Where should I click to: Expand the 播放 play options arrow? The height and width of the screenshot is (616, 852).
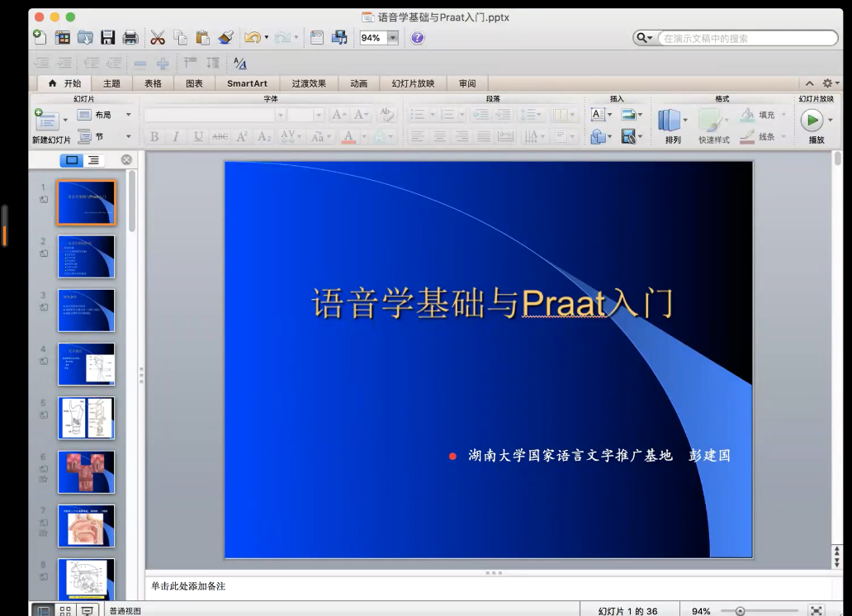point(831,120)
